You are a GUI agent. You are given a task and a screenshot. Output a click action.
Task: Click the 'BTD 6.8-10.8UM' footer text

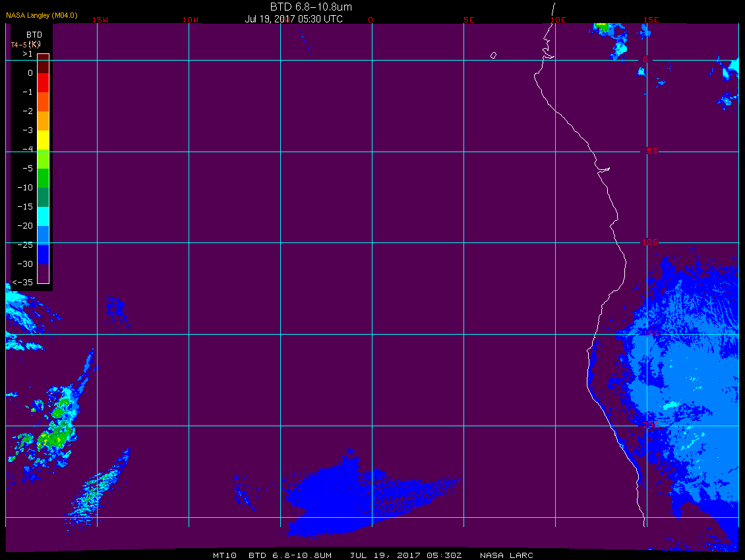(x=290, y=555)
